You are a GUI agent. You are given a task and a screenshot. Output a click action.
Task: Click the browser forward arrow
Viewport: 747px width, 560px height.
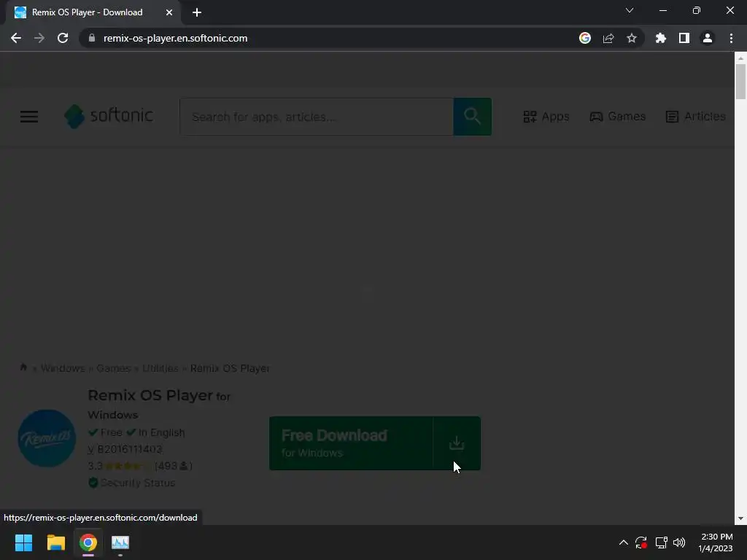click(x=39, y=38)
